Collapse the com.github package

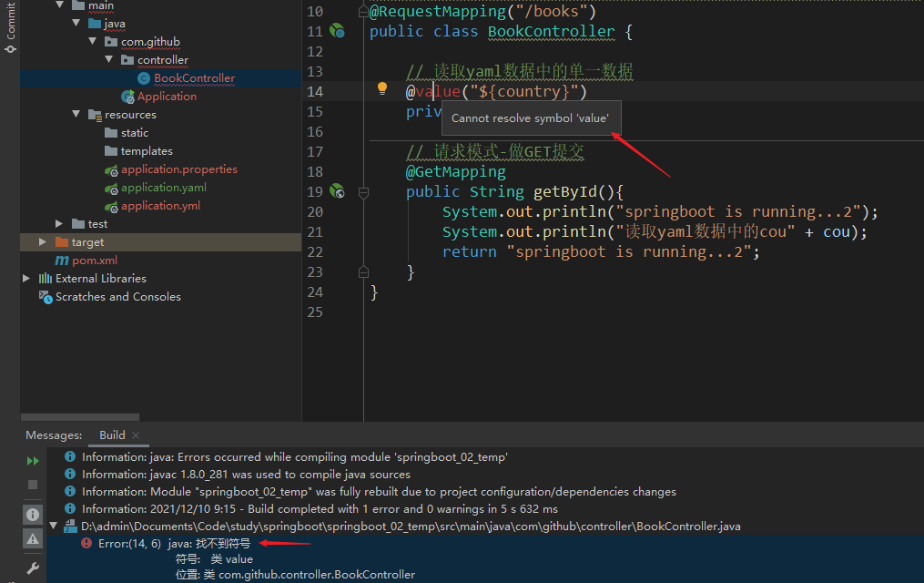point(93,41)
